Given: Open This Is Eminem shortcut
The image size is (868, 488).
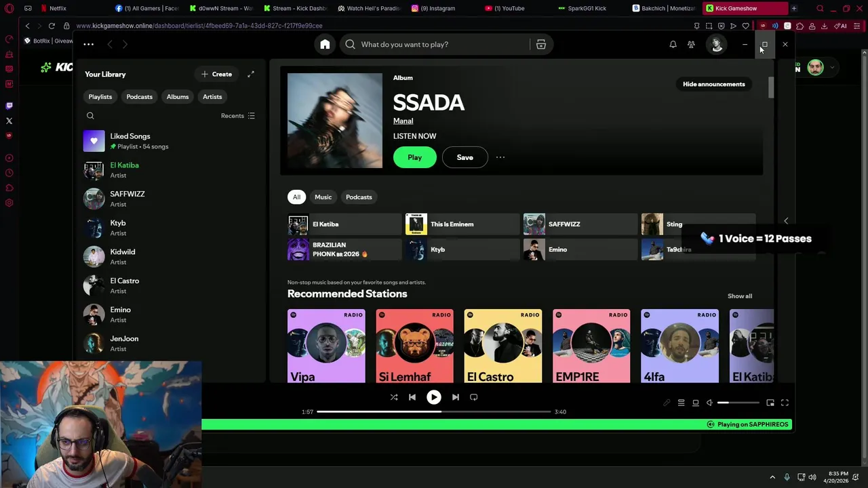Looking at the screenshot, I should point(462,224).
